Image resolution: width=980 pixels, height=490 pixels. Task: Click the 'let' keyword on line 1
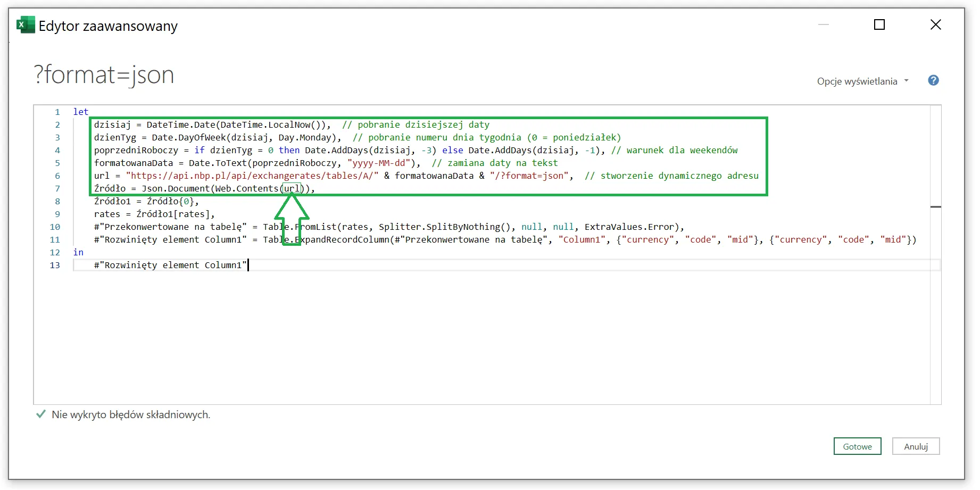(81, 112)
